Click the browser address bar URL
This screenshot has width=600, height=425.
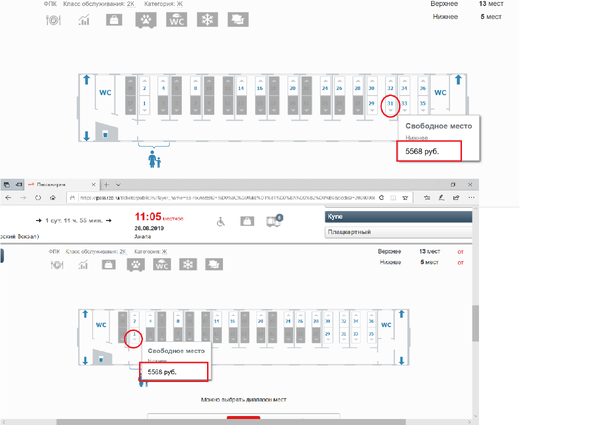tap(227, 198)
